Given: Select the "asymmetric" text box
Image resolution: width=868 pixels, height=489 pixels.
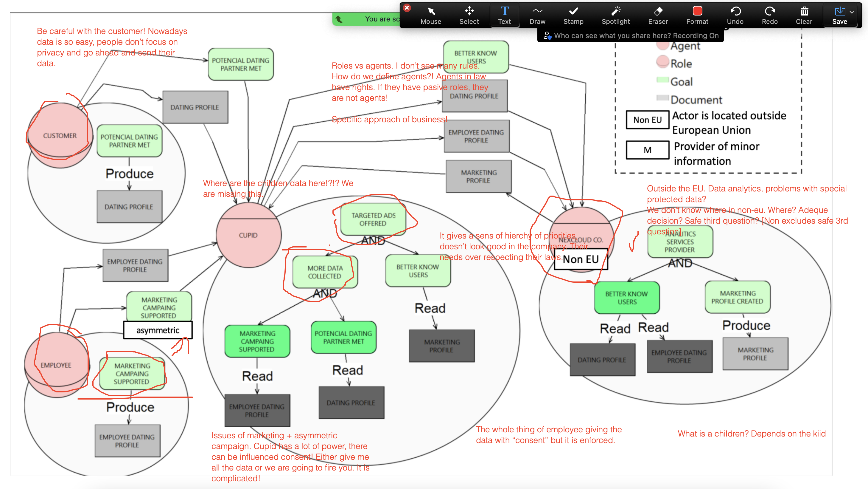Looking at the screenshot, I should pos(158,330).
